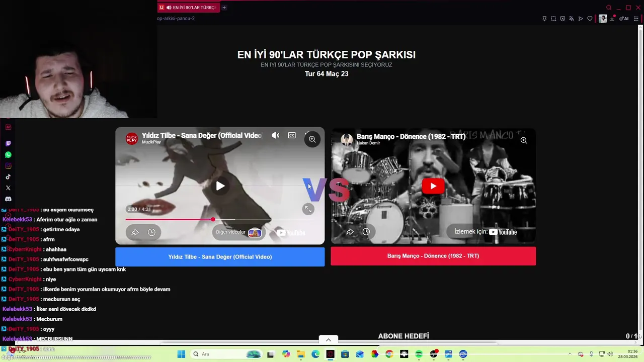Open the ad blocker shield icon

coord(562,19)
